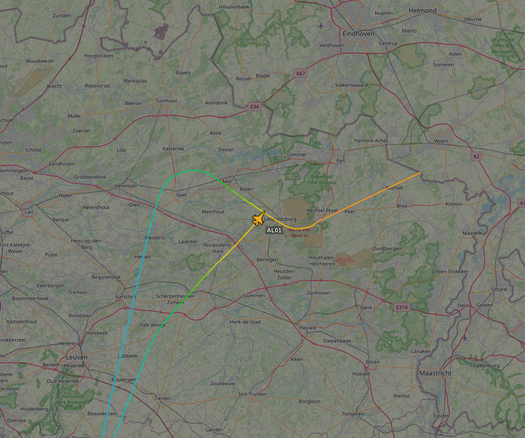Click the Turnhout town label
The width and height of the screenshot is (525, 438).
click(166, 101)
